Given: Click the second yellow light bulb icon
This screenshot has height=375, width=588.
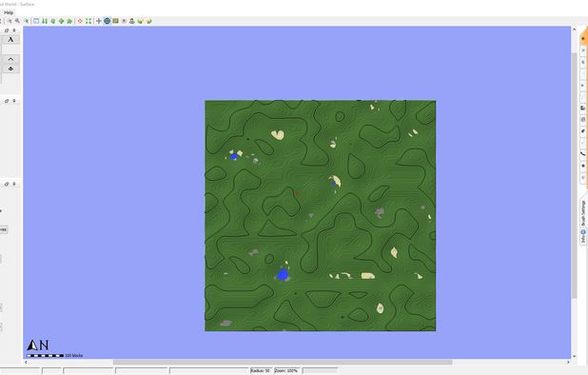Looking at the screenshot, I should click(x=148, y=21).
